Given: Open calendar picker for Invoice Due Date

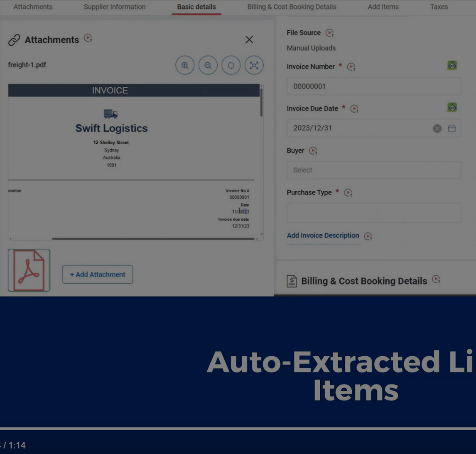Looking at the screenshot, I should 451,128.
